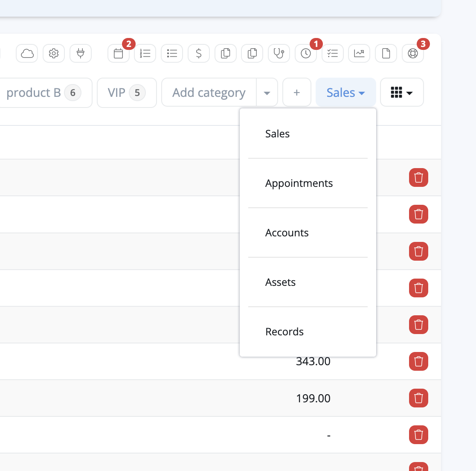The image size is (476, 471).
Task: Click the lifebuoy support icon
Action: point(413,53)
